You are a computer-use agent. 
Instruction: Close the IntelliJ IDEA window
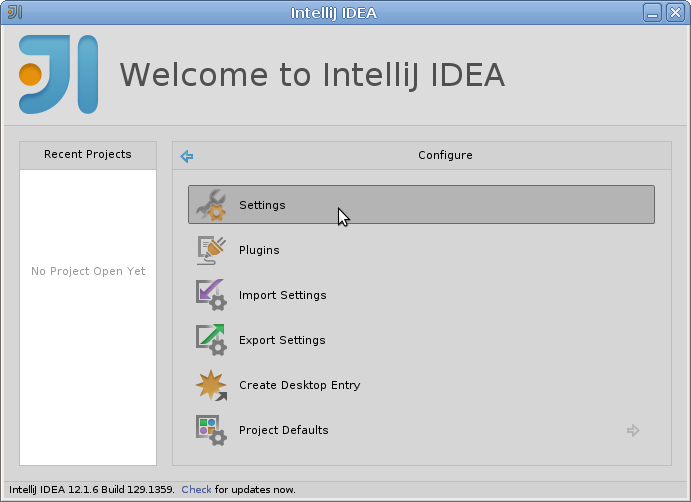click(x=675, y=13)
